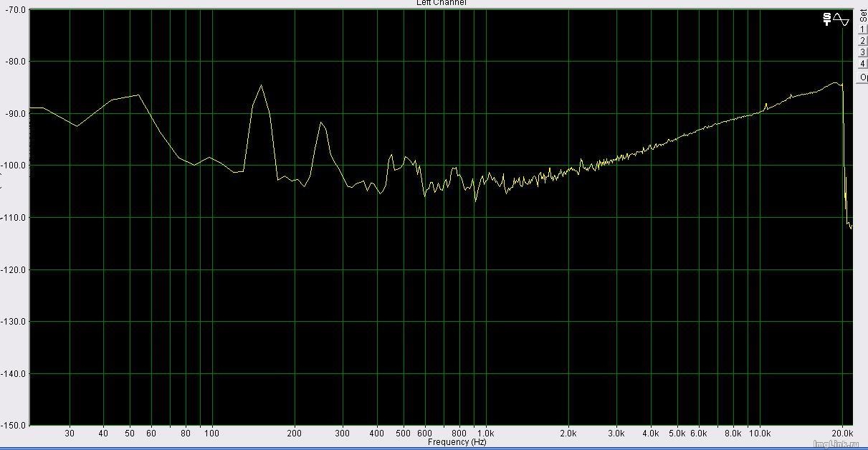Click the tallest spectrum peak near 150 Hz
Viewport: 868px width, 450px height.
tap(261, 86)
